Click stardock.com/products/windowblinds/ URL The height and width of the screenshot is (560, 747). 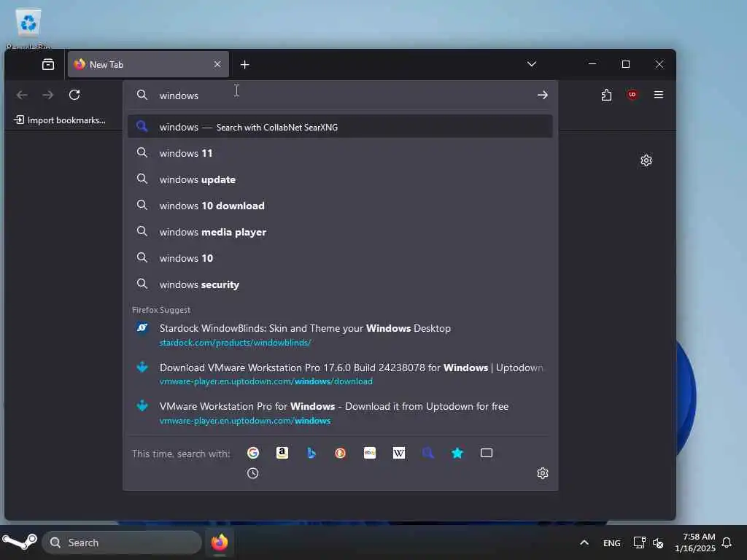(236, 343)
